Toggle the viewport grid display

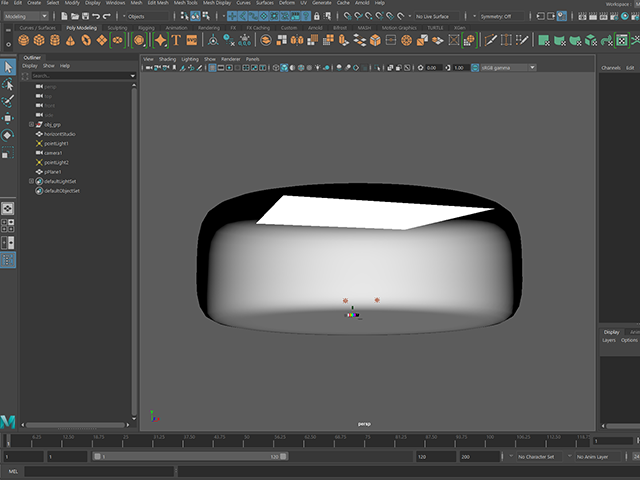212,68
